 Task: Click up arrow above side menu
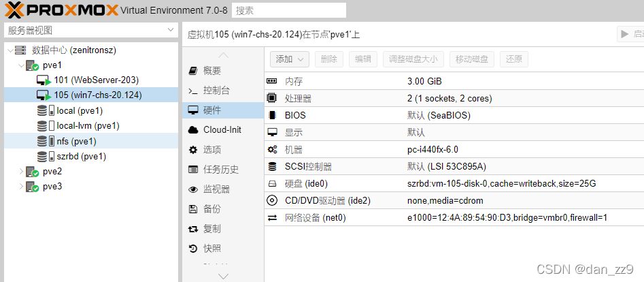click(x=223, y=55)
